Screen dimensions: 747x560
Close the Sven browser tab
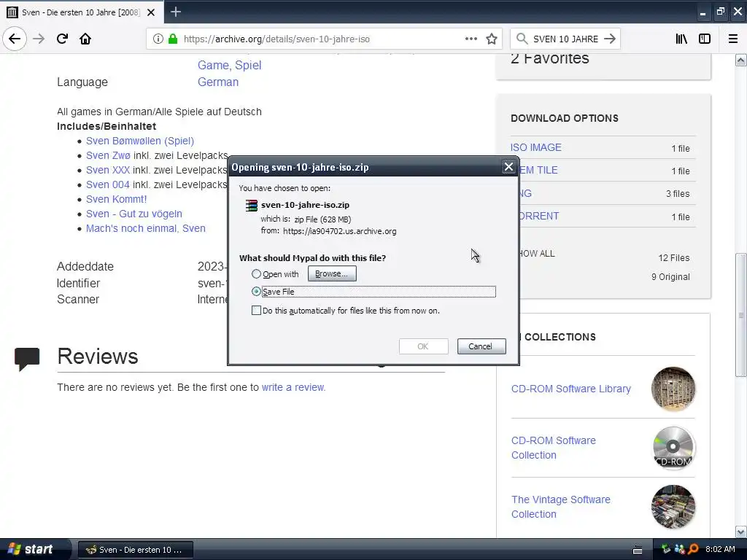pyautogui.click(x=150, y=12)
